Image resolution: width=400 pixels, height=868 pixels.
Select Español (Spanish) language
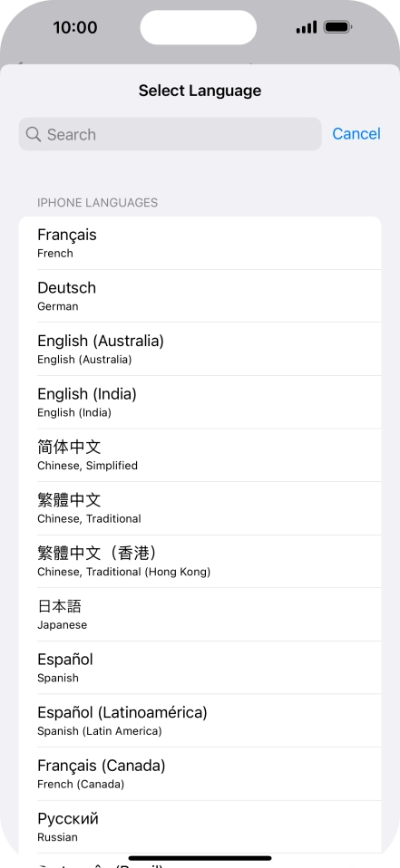(x=200, y=668)
